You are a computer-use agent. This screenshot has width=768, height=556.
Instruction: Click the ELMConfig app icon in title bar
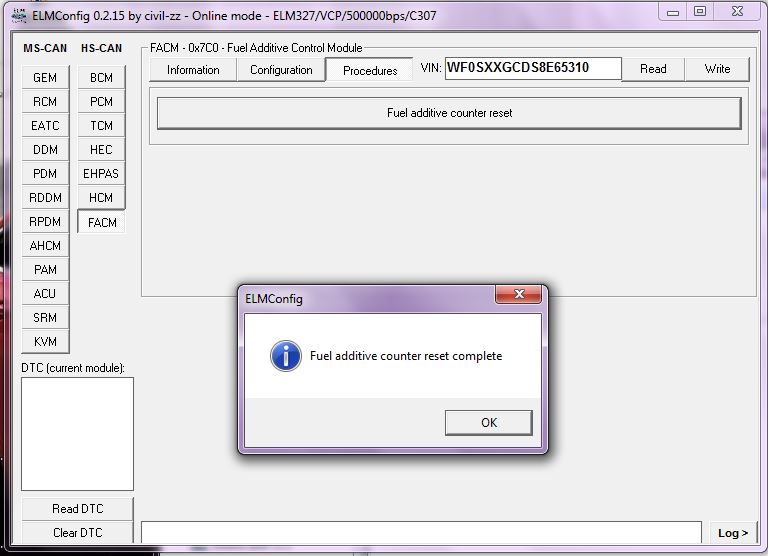point(18,16)
